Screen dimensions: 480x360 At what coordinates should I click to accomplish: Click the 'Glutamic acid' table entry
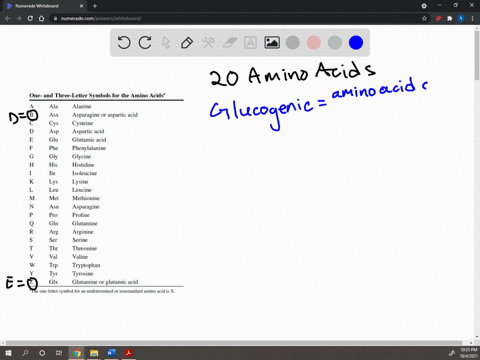(x=89, y=140)
